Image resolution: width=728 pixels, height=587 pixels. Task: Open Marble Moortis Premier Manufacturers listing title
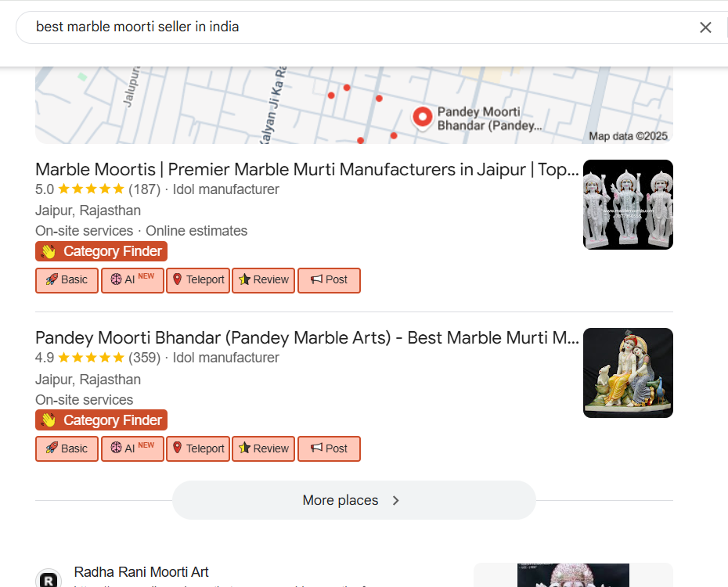click(307, 170)
